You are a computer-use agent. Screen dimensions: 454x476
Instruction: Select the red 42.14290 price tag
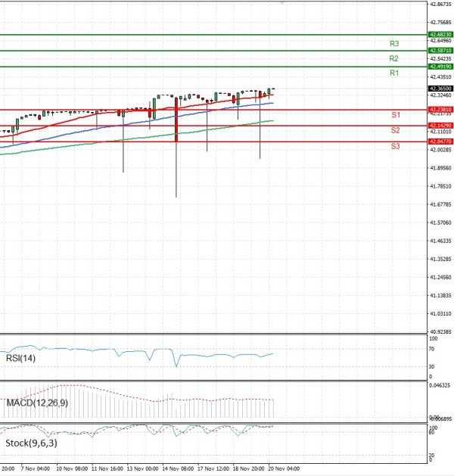click(440, 126)
